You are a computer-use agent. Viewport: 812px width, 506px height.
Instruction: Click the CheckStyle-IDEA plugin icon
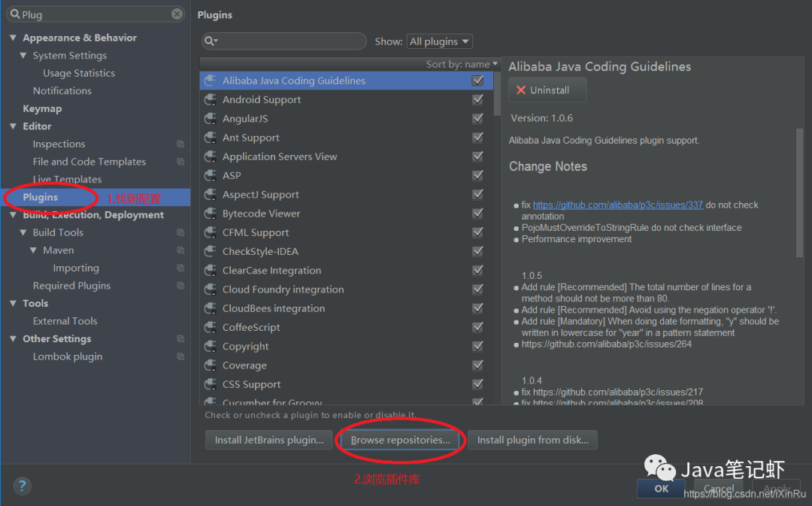point(211,251)
